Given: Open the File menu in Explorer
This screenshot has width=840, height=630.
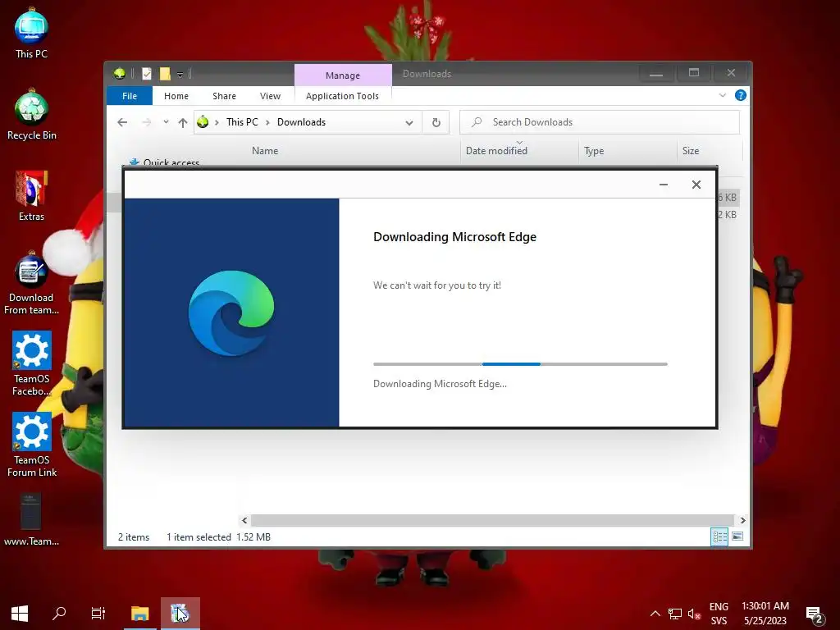Looking at the screenshot, I should [x=130, y=96].
